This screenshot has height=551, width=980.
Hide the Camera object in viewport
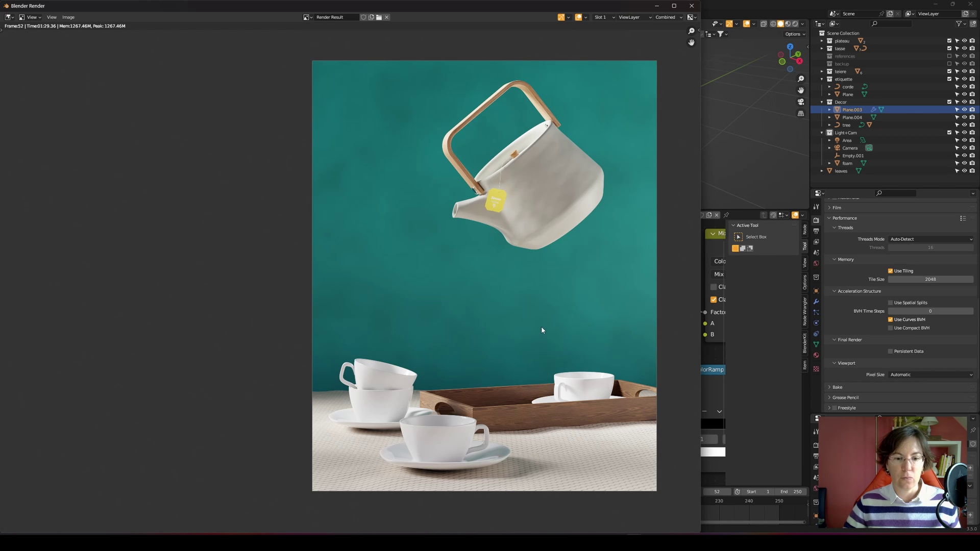(x=964, y=148)
